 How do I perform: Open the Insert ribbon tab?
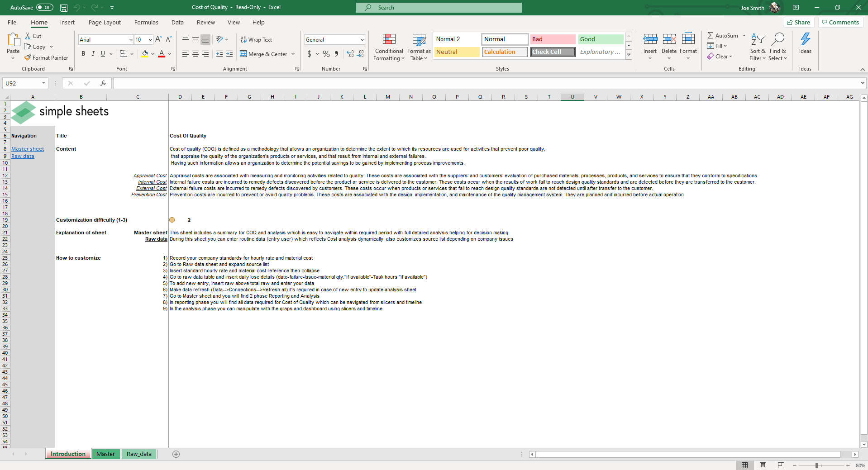click(67, 22)
